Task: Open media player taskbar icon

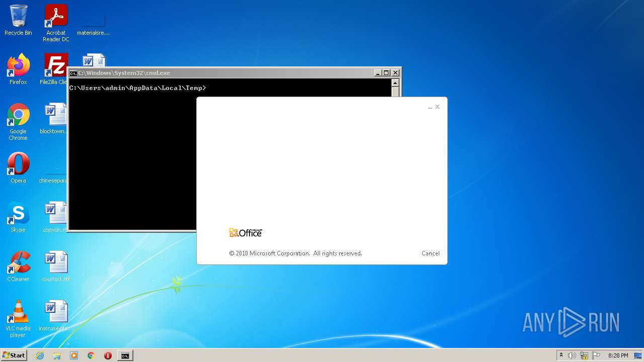Action: [74, 355]
